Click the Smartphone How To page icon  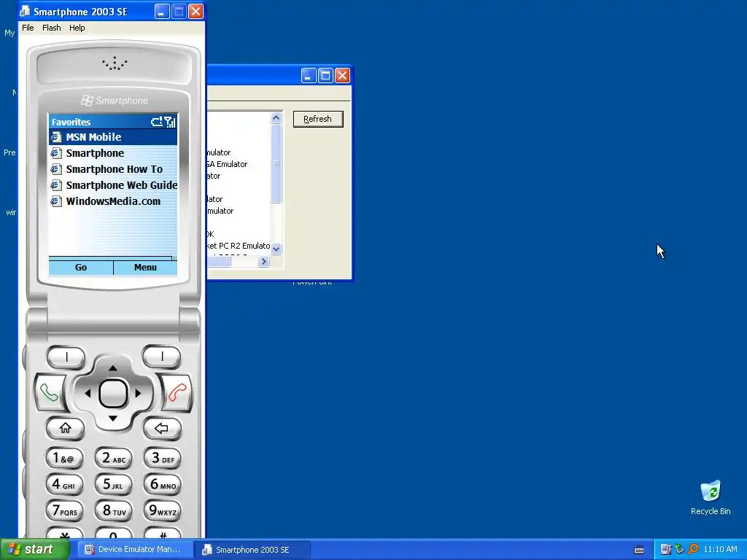pyautogui.click(x=56, y=169)
